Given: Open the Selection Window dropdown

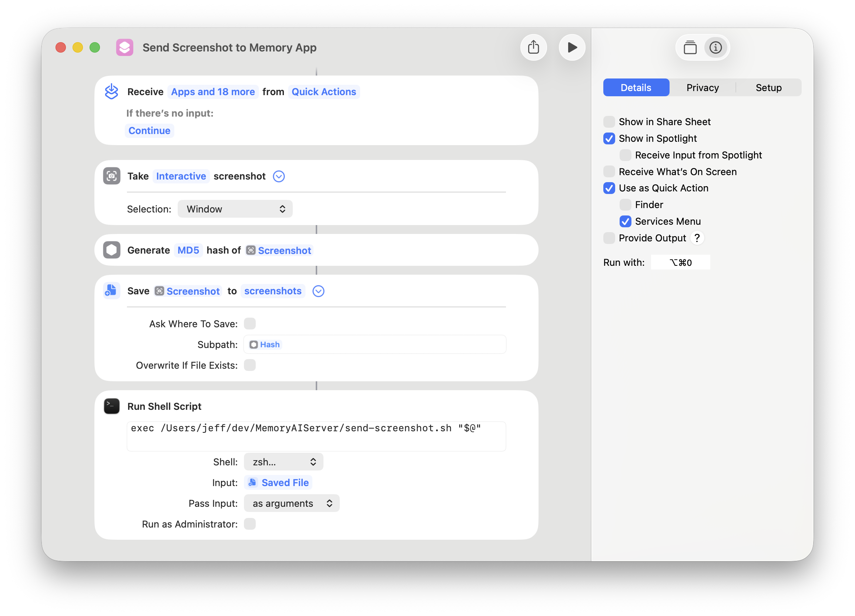Looking at the screenshot, I should [x=235, y=209].
